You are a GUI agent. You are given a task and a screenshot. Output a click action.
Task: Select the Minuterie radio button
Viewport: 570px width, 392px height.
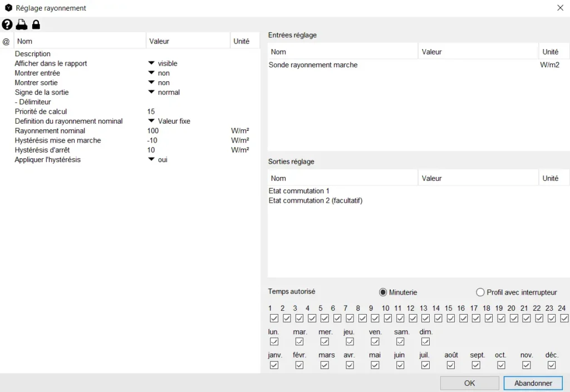click(383, 292)
